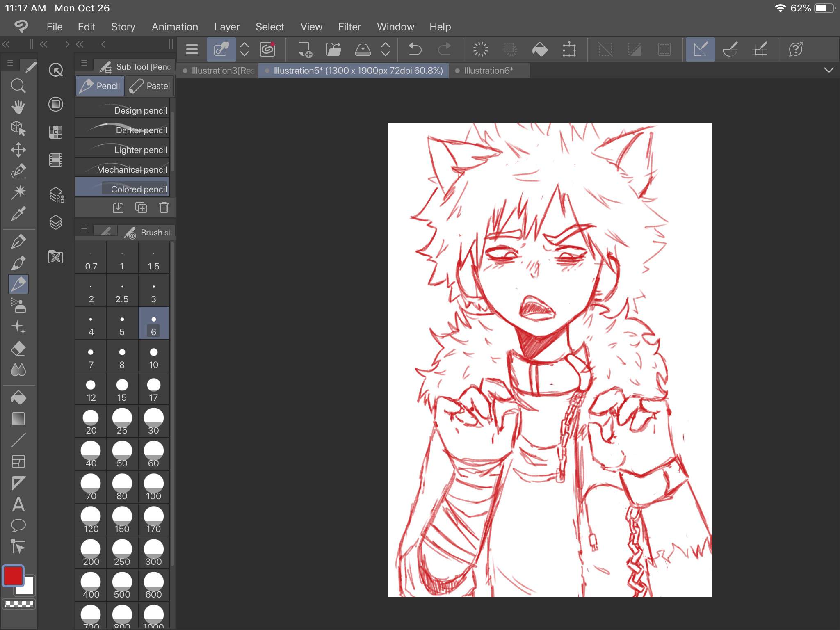This screenshot has width=840, height=630.
Task: Click the Undo arrow in command bar
Action: point(415,49)
